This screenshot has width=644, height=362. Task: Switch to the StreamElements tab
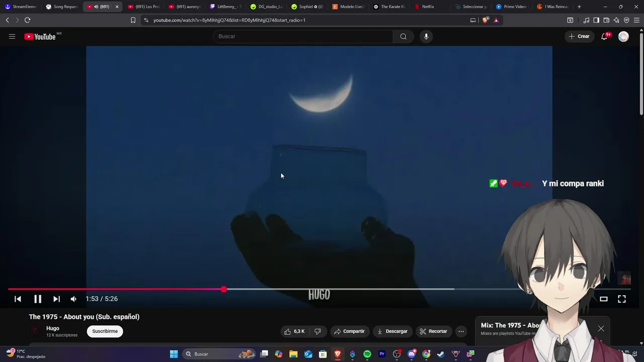[21, 7]
